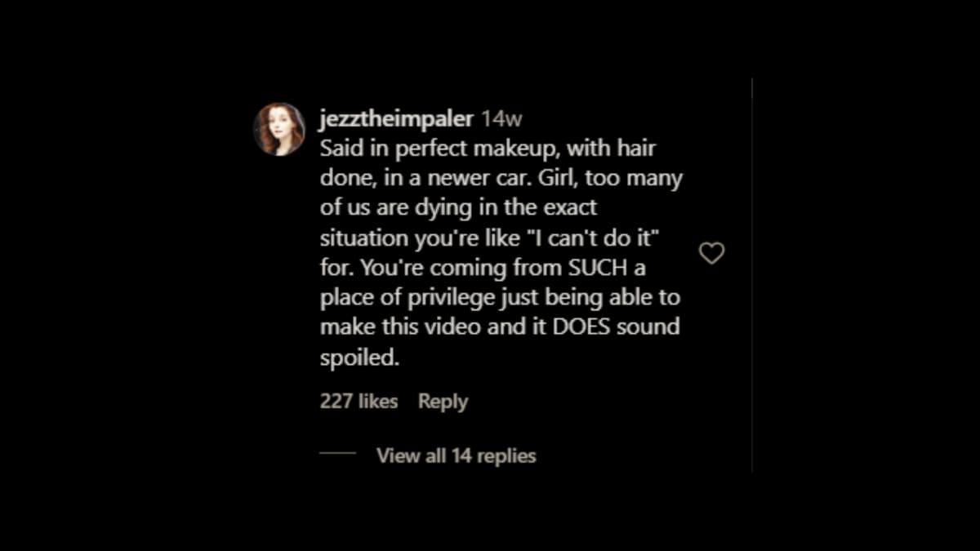Click the 14w timestamp

click(501, 119)
